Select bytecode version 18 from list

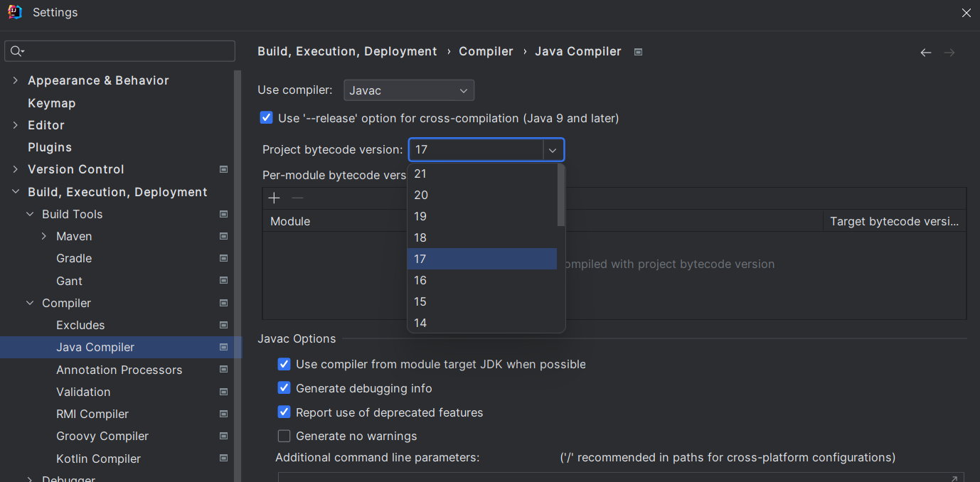coord(482,237)
